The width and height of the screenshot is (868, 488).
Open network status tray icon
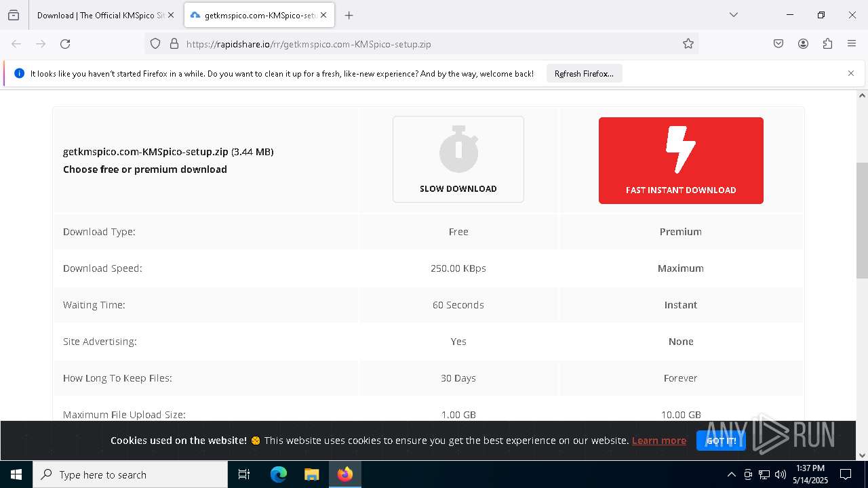(x=764, y=474)
